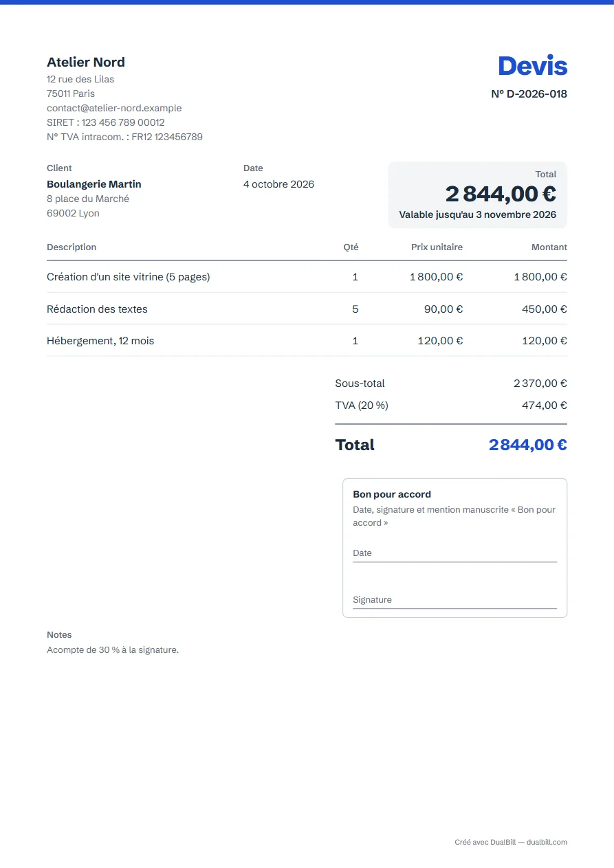Viewport: 614px width, 868px height.
Task: Click the Hébergement, 12 mois line
Action: tap(307, 340)
